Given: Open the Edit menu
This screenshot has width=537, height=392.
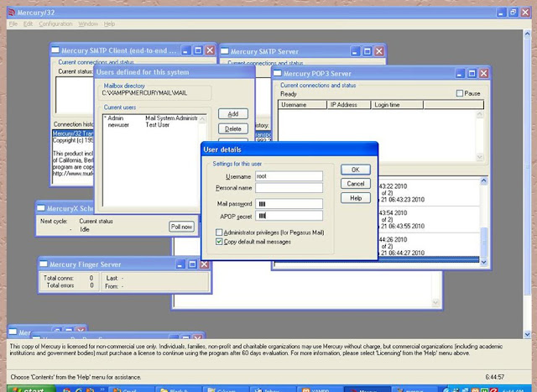Looking at the screenshot, I should click(28, 24).
